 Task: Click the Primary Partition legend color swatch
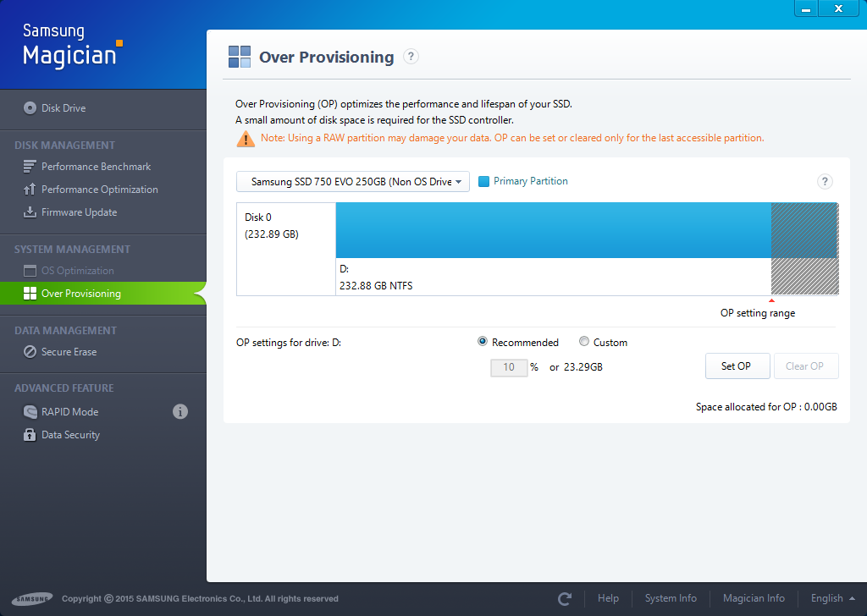click(483, 181)
